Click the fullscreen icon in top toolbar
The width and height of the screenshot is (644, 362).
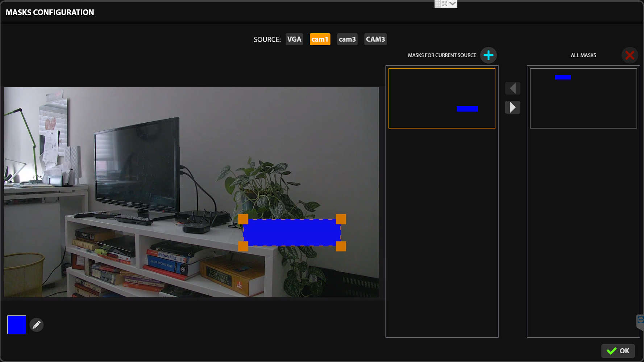point(445,4)
